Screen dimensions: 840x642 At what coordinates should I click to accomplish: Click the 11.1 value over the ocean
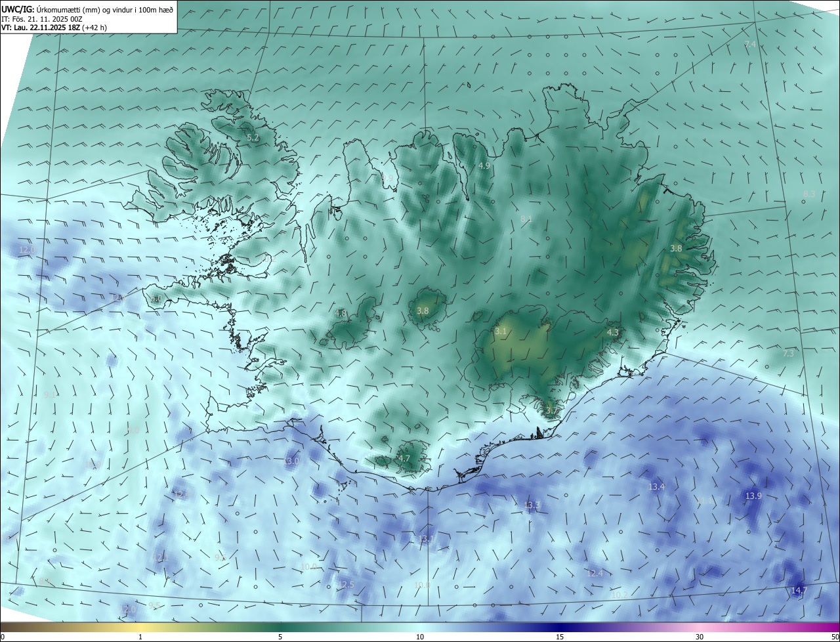tap(703, 501)
